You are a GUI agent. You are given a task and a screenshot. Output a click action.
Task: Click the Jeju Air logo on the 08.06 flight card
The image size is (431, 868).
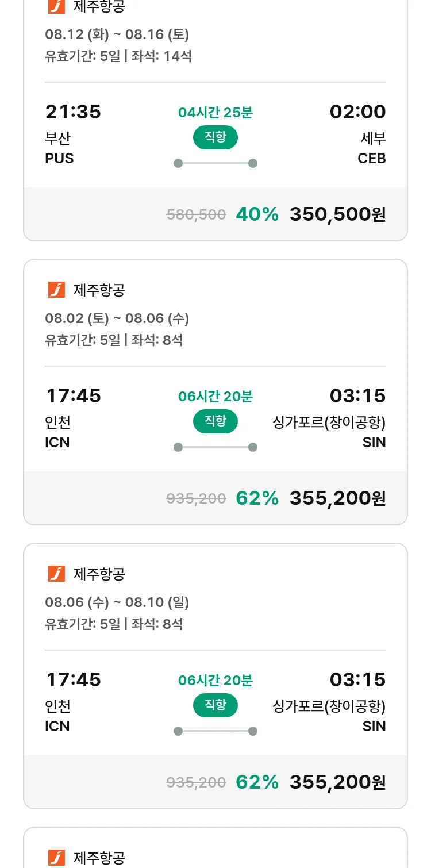[x=56, y=574]
